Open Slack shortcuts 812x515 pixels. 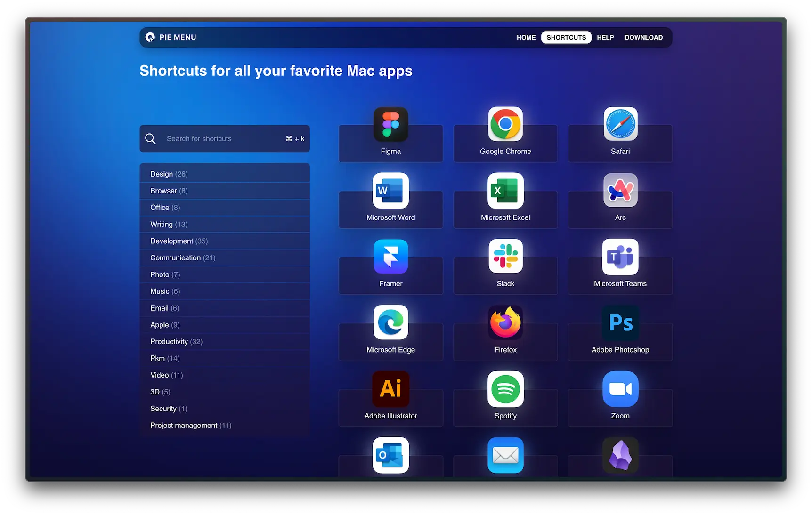pyautogui.click(x=505, y=265)
